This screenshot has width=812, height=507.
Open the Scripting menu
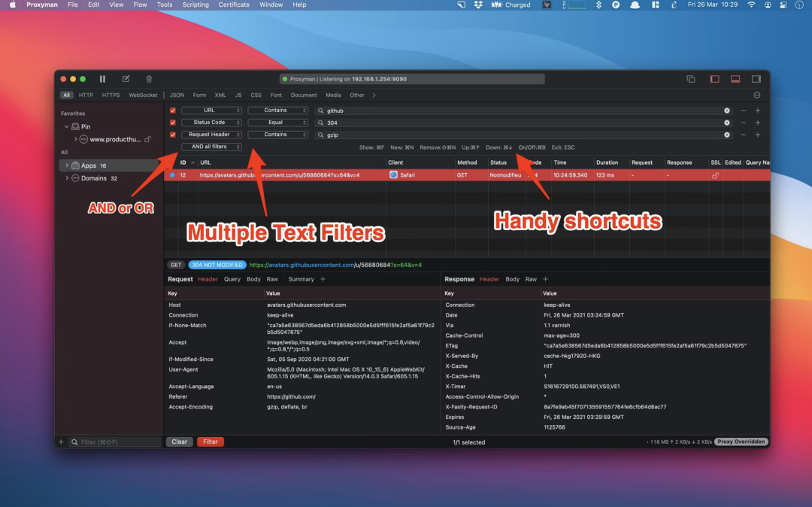(x=195, y=5)
